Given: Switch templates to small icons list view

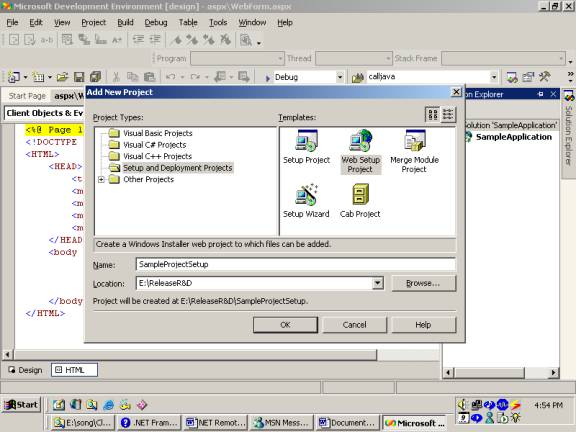Looking at the screenshot, I should [x=448, y=115].
